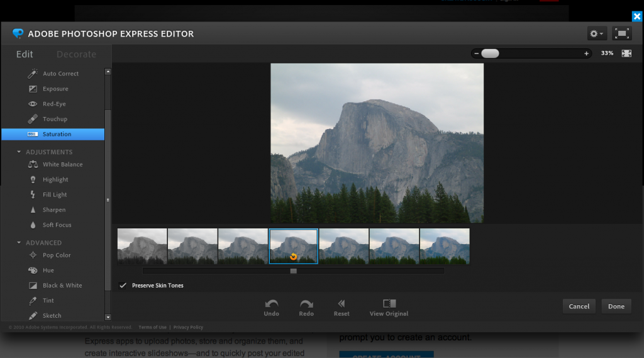This screenshot has height=358, width=644.
Task: Click the Redo arrow icon
Action: point(306,304)
